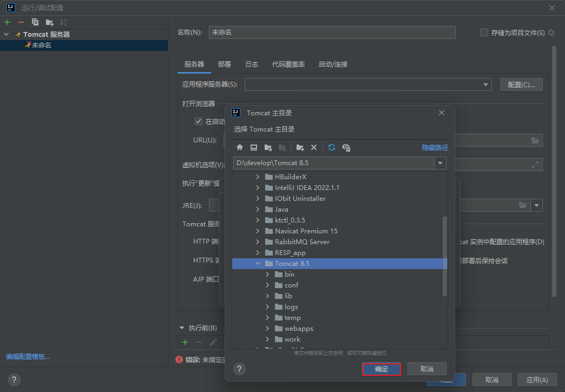Open the 日志 tab
565x392 pixels.
(252, 64)
